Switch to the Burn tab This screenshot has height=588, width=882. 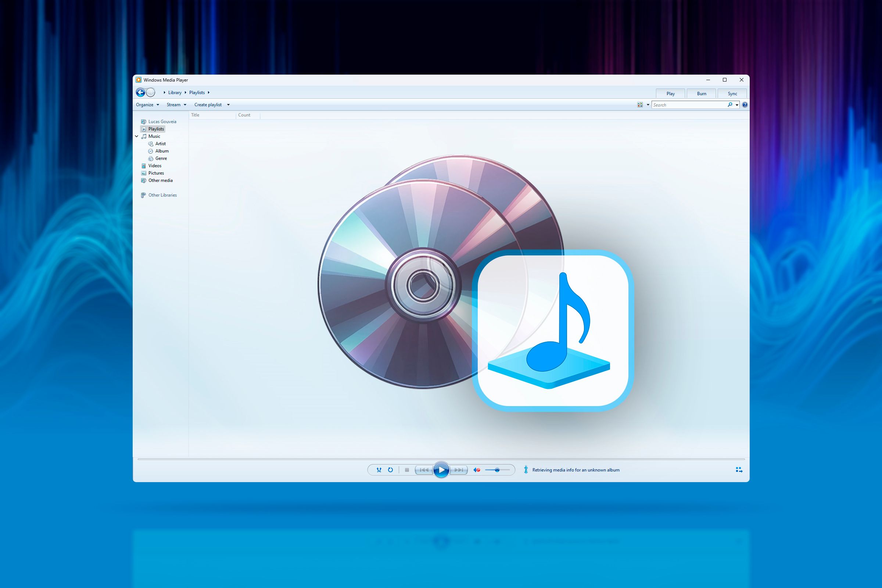[x=701, y=93]
